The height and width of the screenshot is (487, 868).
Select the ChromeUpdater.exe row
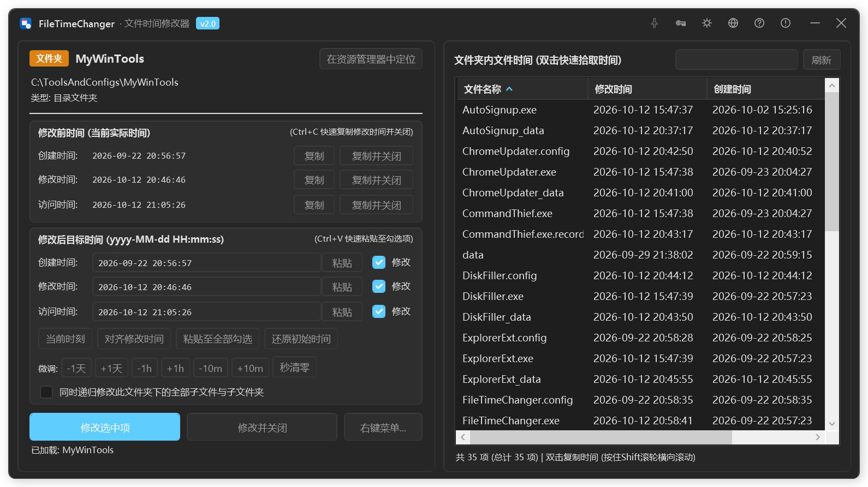click(x=640, y=172)
